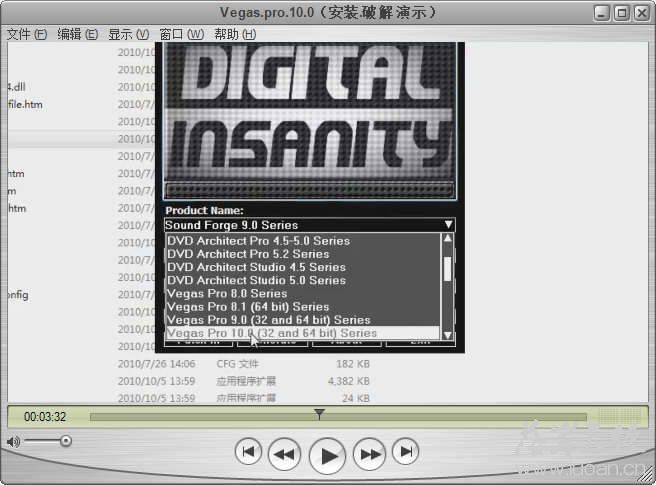Select DVD Architect Studio 4.5 Series

(x=303, y=267)
